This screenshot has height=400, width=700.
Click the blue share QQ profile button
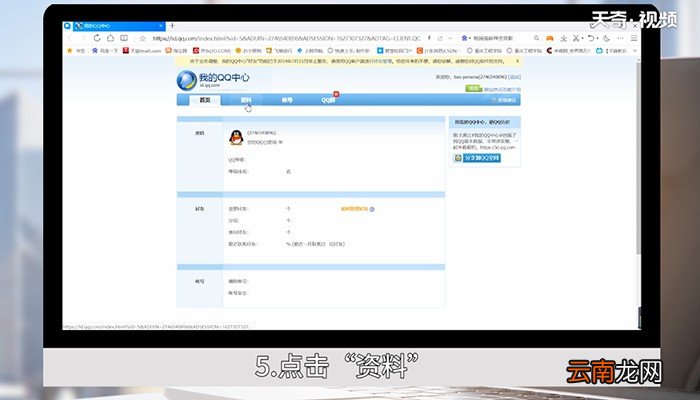click(x=477, y=158)
